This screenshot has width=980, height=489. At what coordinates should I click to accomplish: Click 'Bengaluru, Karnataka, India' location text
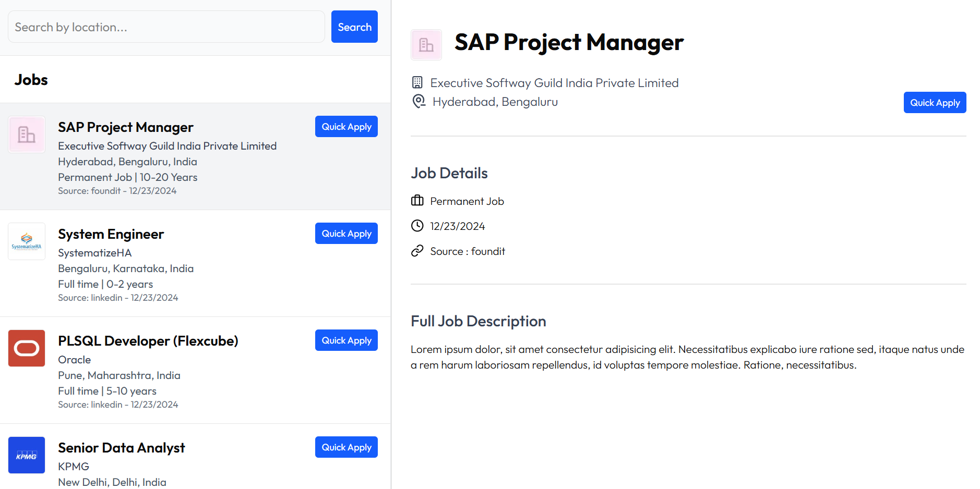[126, 268]
